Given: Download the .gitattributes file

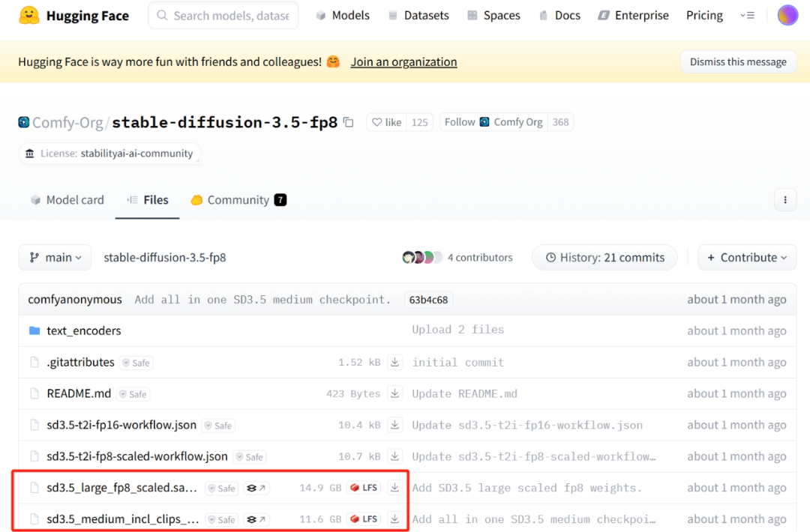Looking at the screenshot, I should (x=394, y=362).
